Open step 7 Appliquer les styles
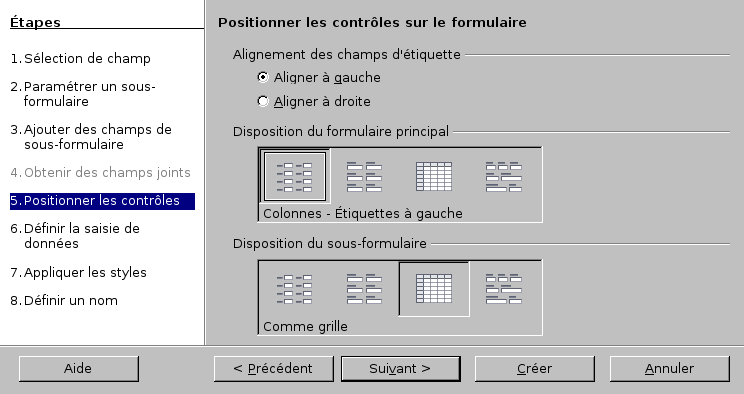 [x=78, y=272]
